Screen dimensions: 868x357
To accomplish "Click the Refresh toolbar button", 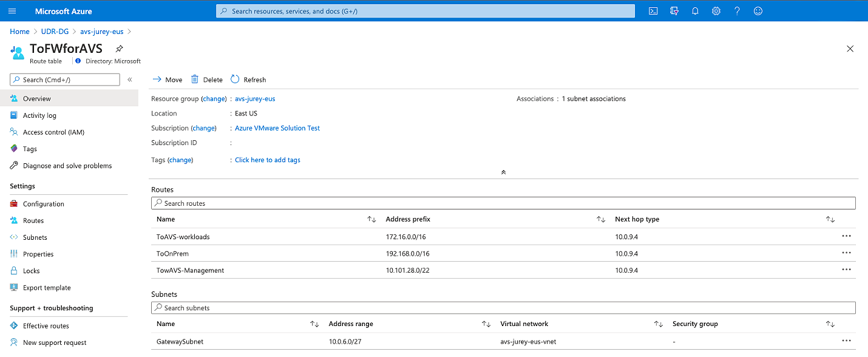I will [248, 80].
